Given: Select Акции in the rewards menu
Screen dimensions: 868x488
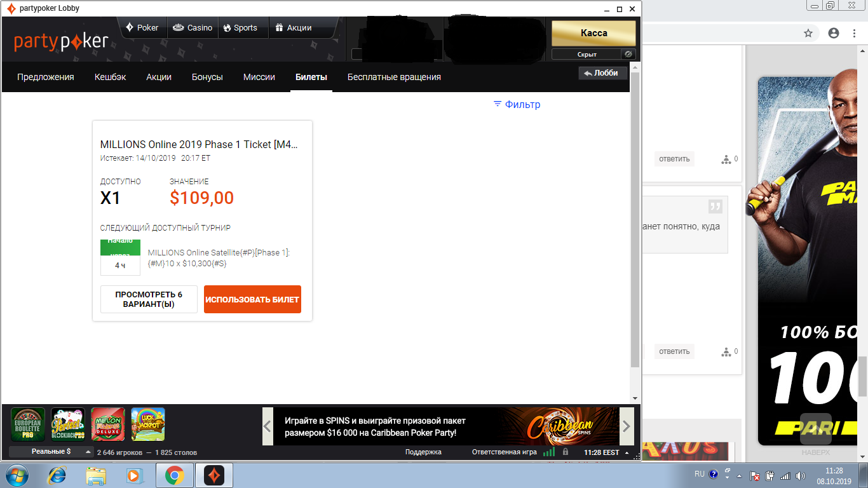Looking at the screenshot, I should tap(159, 77).
